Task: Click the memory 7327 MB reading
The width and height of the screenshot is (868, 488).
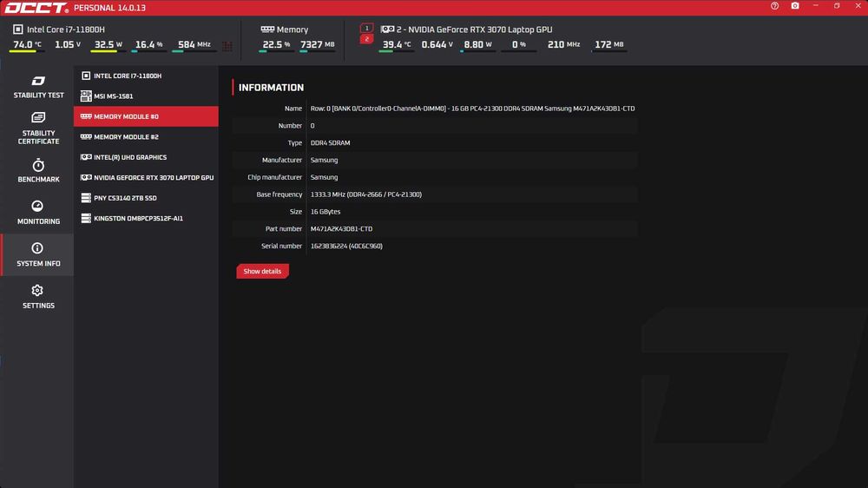Action: coord(317,45)
